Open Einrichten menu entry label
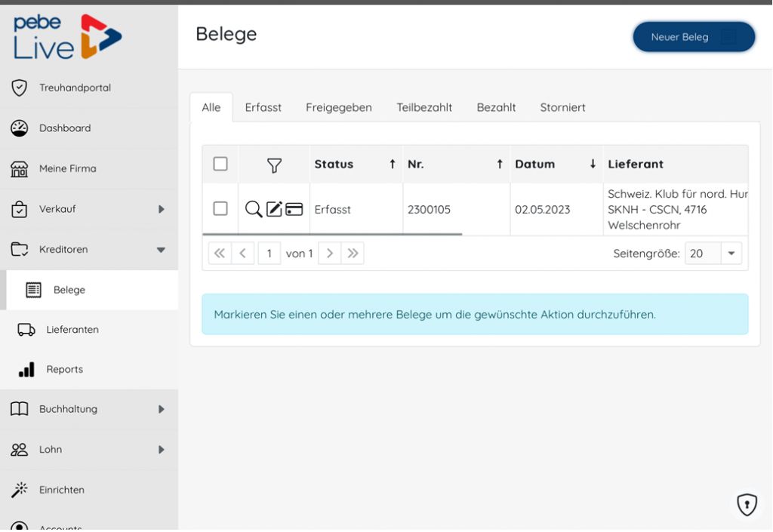 pyautogui.click(x=62, y=490)
